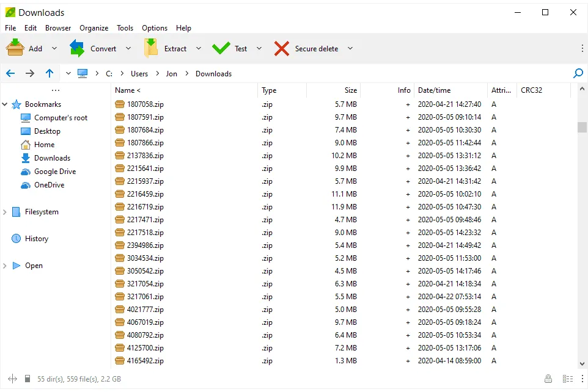Open the Options menu
588x392 pixels.
point(155,27)
